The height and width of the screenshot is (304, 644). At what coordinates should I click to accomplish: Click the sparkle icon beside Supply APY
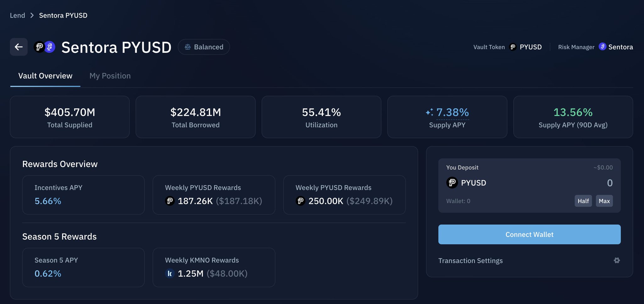429,112
